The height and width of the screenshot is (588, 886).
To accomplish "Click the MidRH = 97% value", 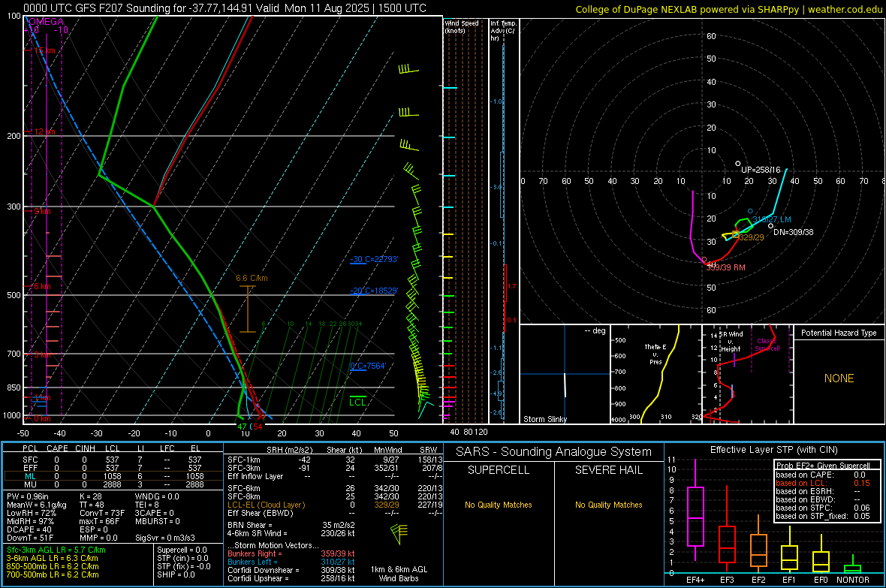I will [30, 521].
